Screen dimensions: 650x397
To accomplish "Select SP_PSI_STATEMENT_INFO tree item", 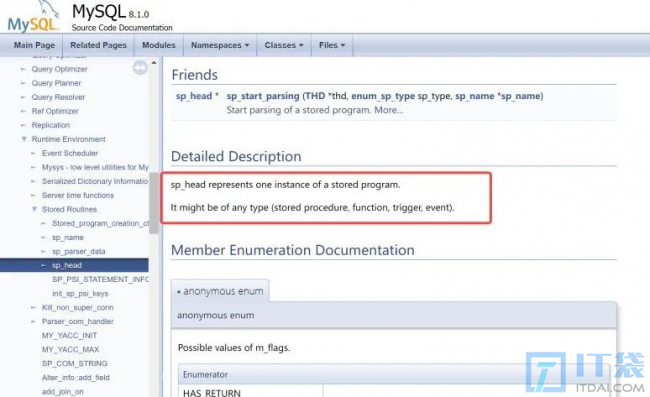I will point(100,279).
